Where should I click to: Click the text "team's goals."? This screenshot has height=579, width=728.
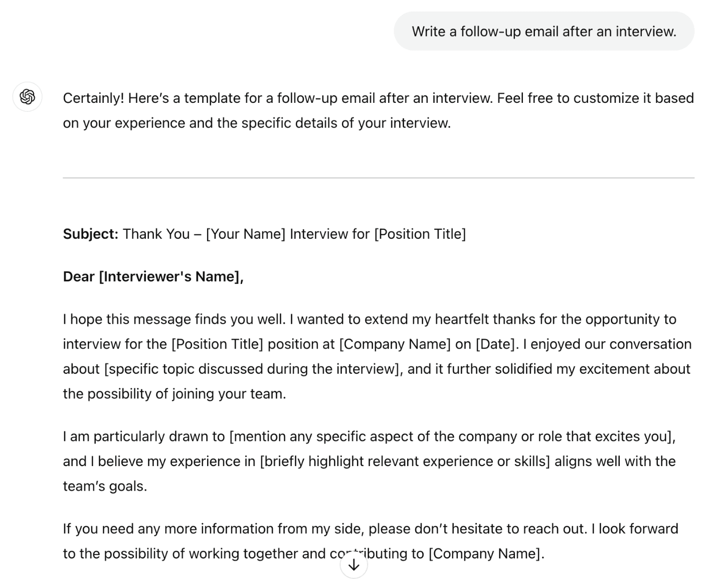[x=105, y=486]
